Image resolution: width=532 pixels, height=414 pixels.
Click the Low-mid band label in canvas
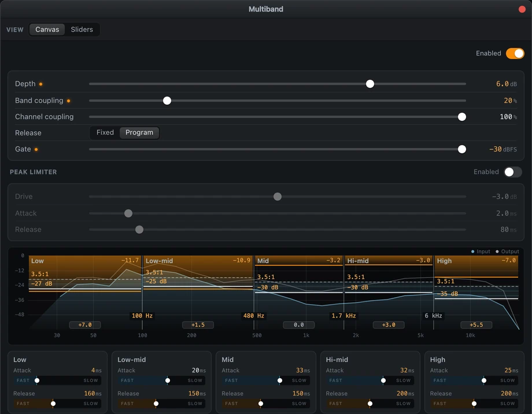click(x=159, y=261)
